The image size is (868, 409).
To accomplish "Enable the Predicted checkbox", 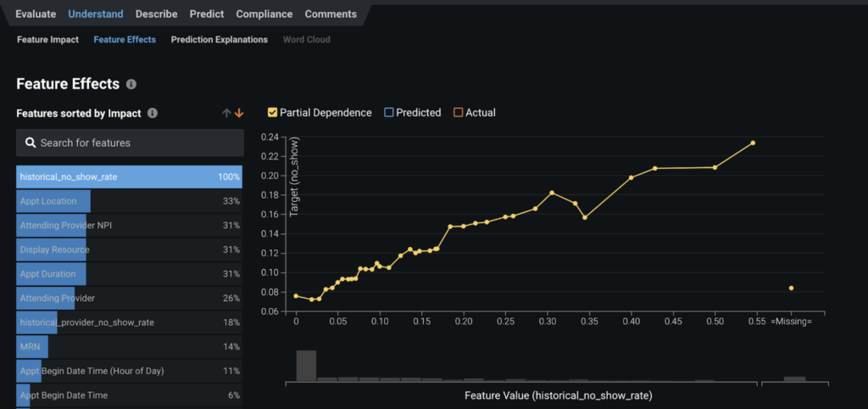I will pos(388,113).
